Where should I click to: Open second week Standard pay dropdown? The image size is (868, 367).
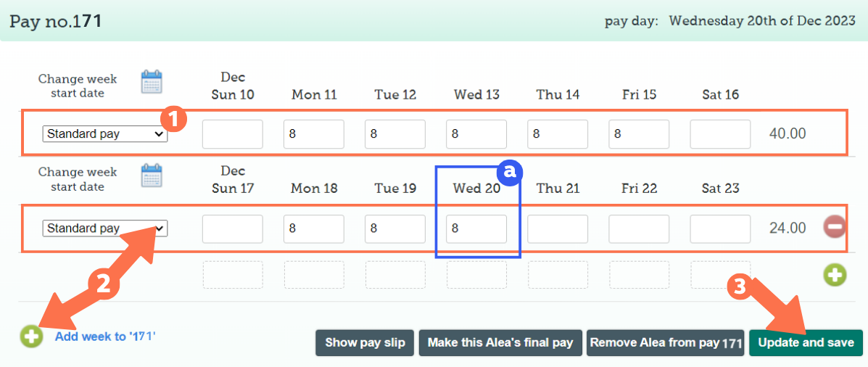tap(105, 228)
